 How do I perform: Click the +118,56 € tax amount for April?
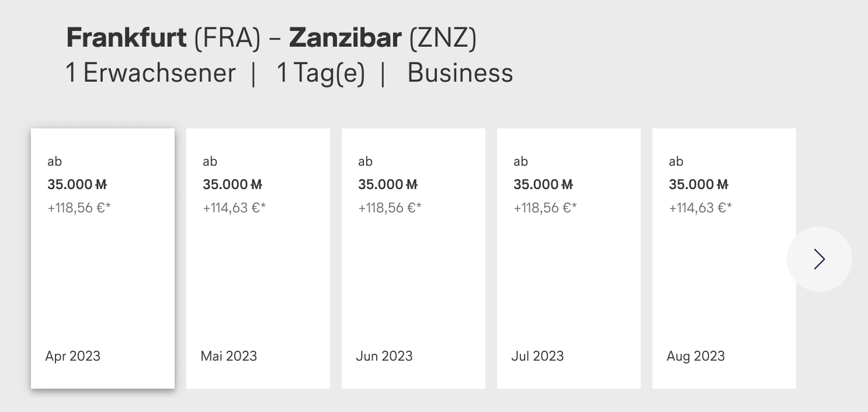79,208
